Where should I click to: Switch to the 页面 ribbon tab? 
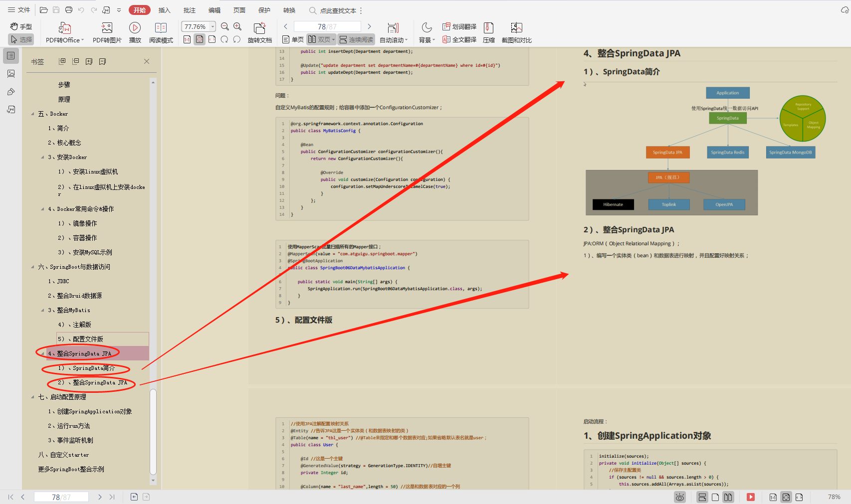239,10
